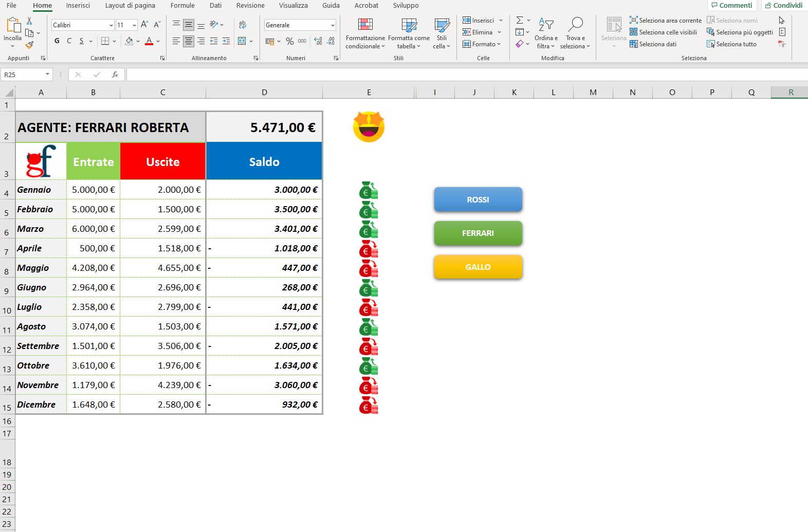808x532 pixels.
Task: Click the insert function fx icon
Action: click(x=115, y=75)
